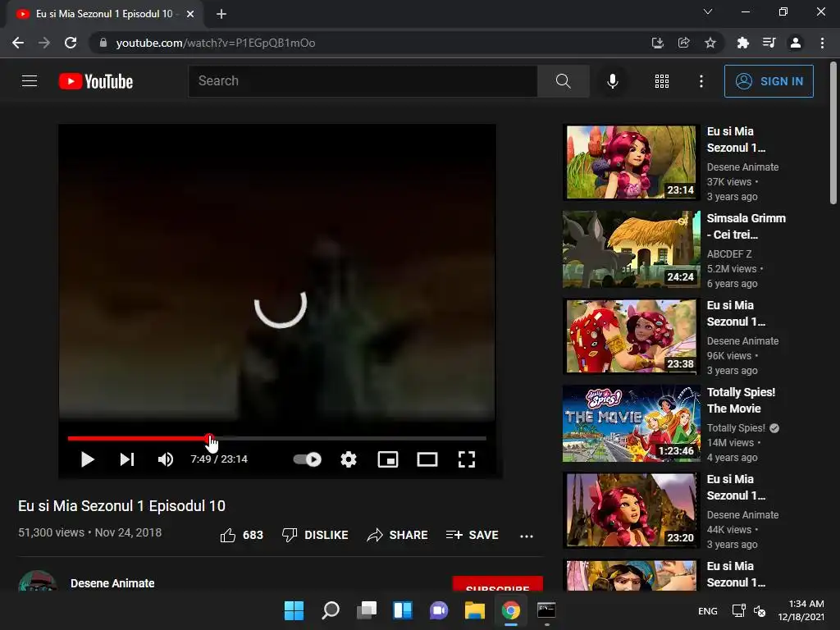Image resolution: width=840 pixels, height=630 pixels.
Task: Open Windows Start menu
Action: pos(294,610)
